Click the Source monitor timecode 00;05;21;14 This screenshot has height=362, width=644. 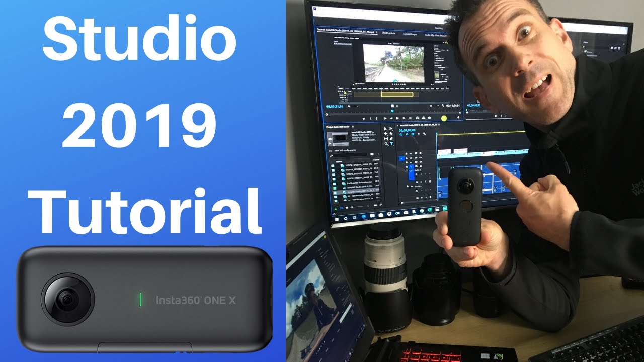point(334,106)
